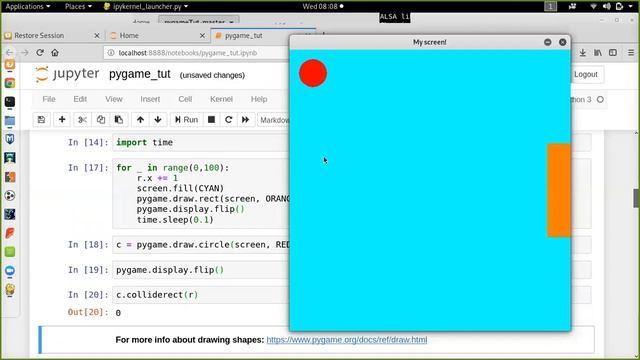Select the for loop code cell In [17]
Viewport: 640px width, 360px height.
point(201,193)
